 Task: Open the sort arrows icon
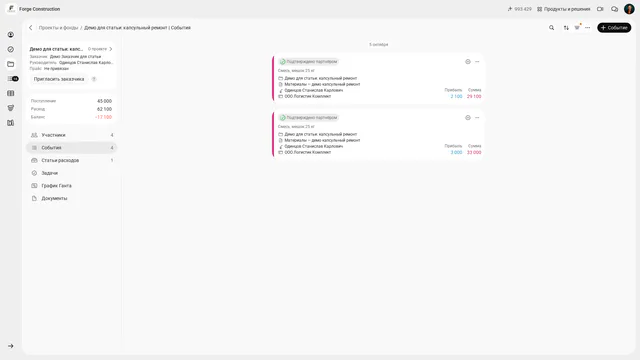566,28
